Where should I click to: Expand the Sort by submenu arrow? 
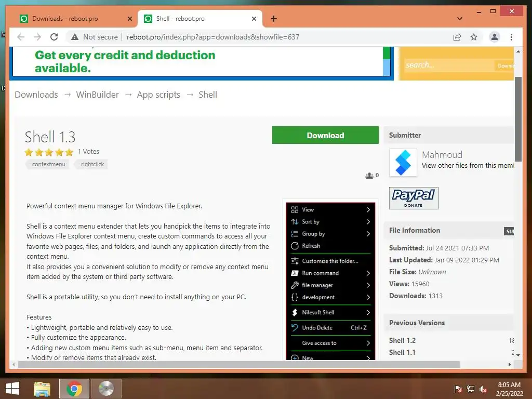[368, 222]
